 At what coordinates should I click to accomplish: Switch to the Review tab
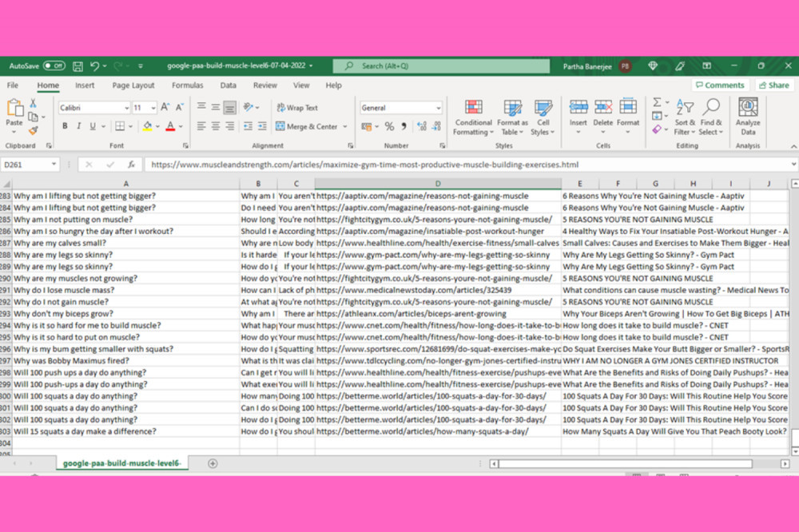click(x=265, y=85)
